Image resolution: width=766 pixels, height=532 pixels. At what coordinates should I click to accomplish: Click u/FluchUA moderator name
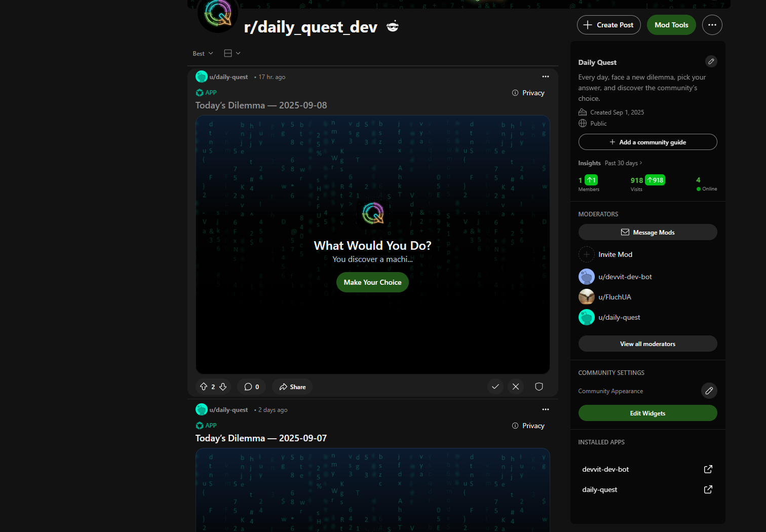(615, 297)
